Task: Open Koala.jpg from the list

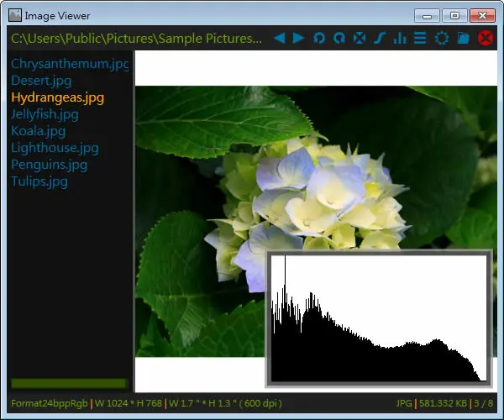Action: pos(39,131)
